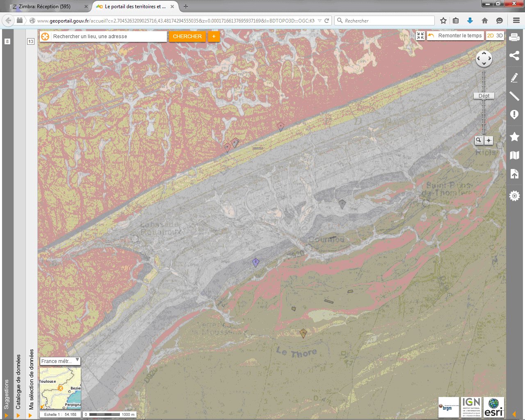The image size is (525, 420).
Task: Enable the zoom rectangle magnifier tool
Action: point(479,140)
